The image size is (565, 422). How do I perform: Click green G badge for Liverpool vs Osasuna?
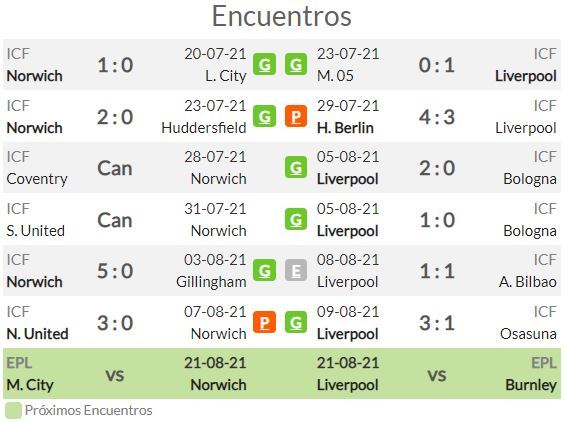point(296,322)
